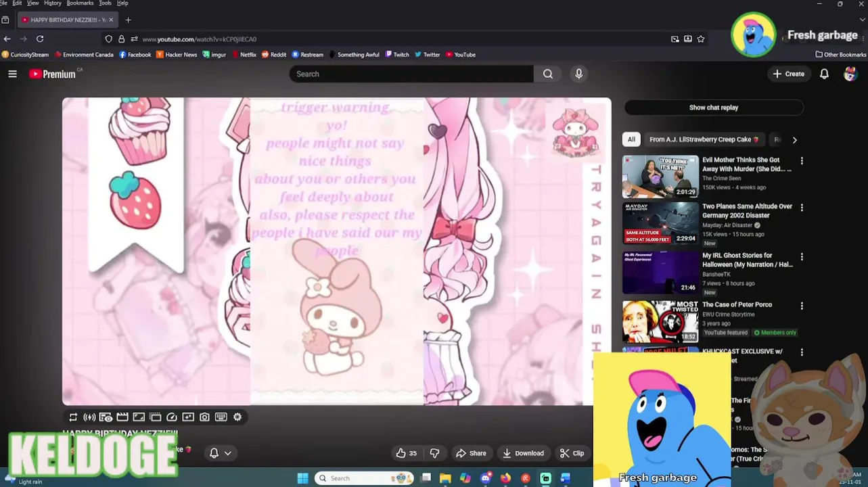Open the Evil Mother video thumbnail
The image size is (868, 487).
pyautogui.click(x=660, y=177)
